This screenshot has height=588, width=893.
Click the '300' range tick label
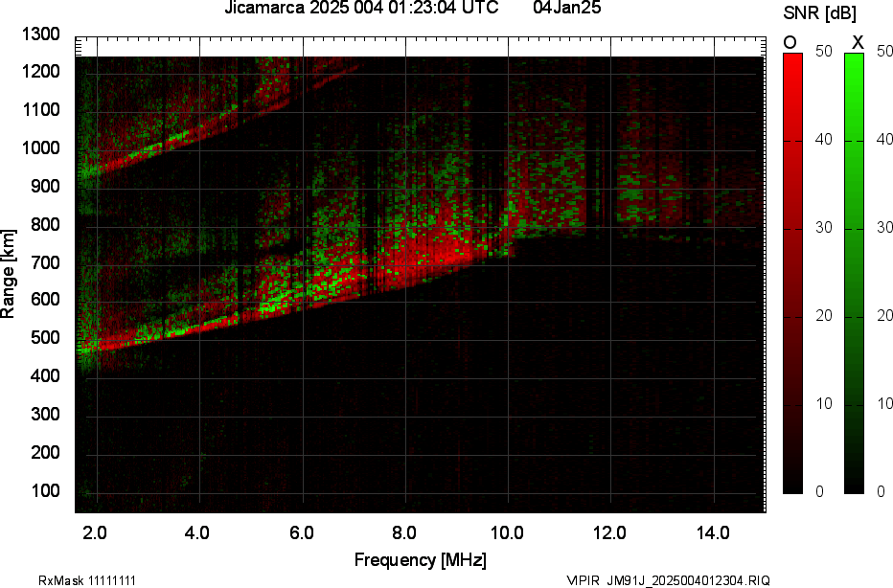(46, 414)
